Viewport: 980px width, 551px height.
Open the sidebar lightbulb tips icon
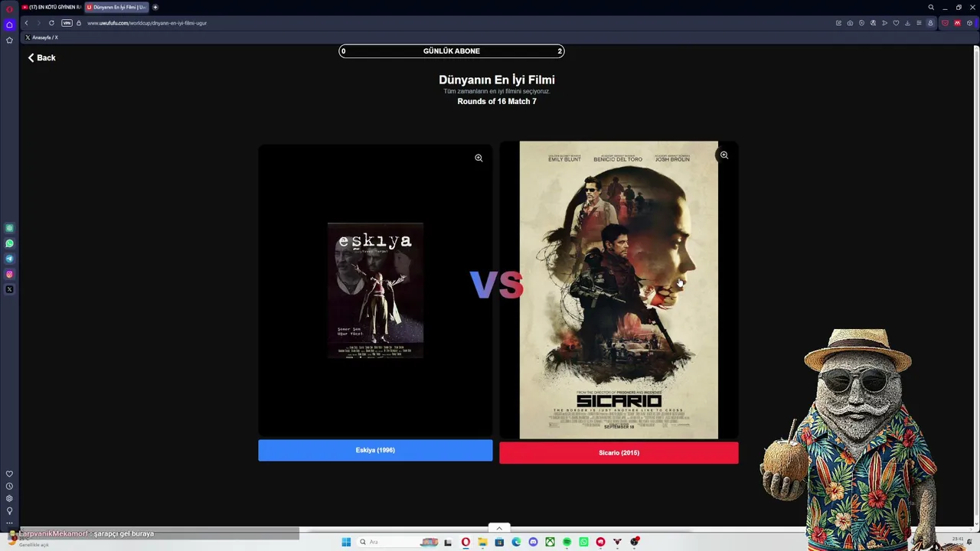(x=9, y=510)
